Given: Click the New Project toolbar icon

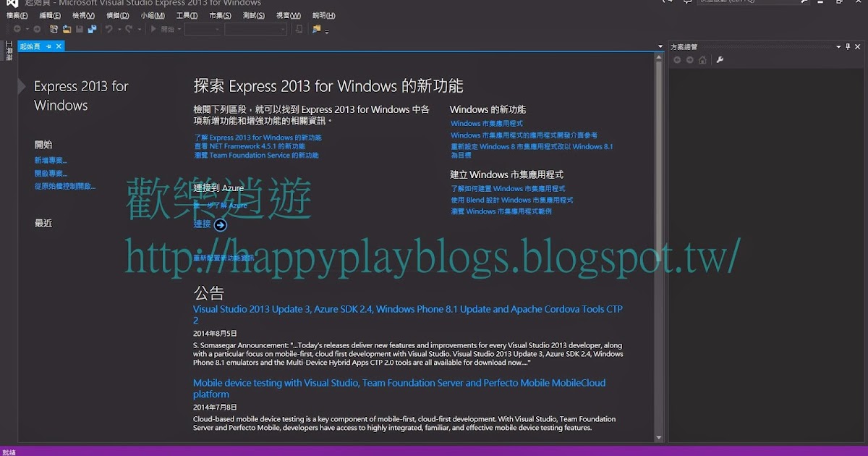Looking at the screenshot, I should [54, 29].
